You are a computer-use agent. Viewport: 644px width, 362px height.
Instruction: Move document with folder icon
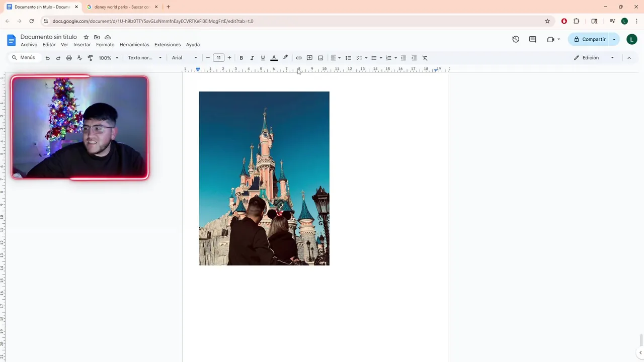pos(97,37)
